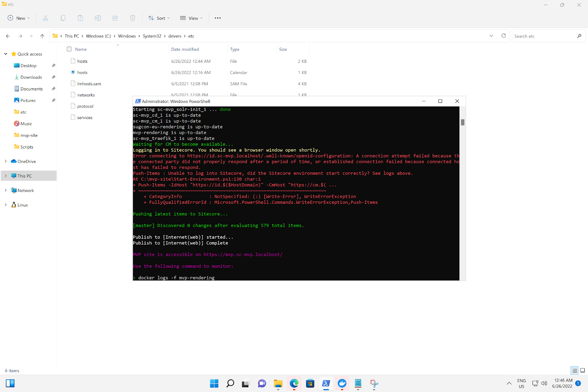Click the search magnifier icon in Explorer
This screenshot has width=588, height=392.
pos(579,36)
